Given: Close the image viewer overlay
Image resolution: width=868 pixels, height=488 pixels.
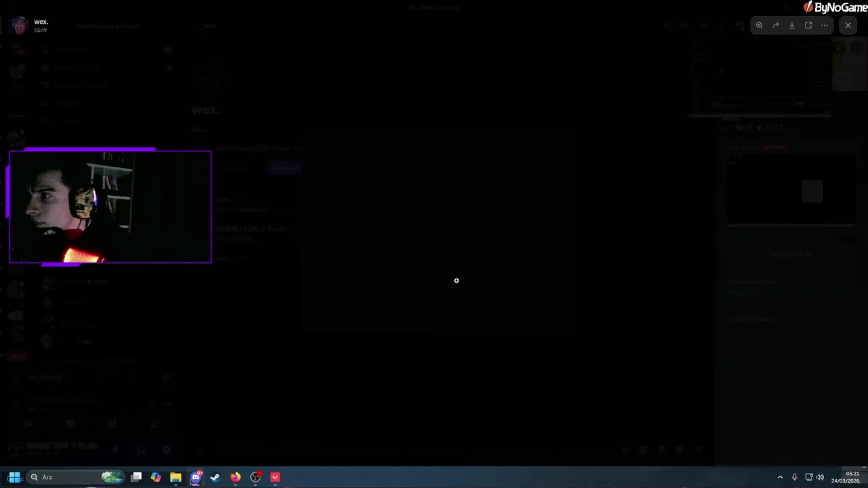Looking at the screenshot, I should [x=848, y=25].
